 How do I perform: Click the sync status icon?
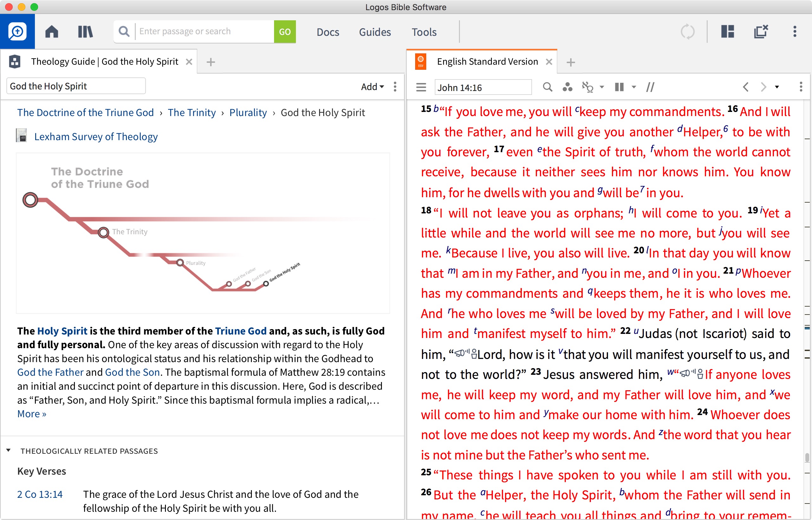pos(687,32)
